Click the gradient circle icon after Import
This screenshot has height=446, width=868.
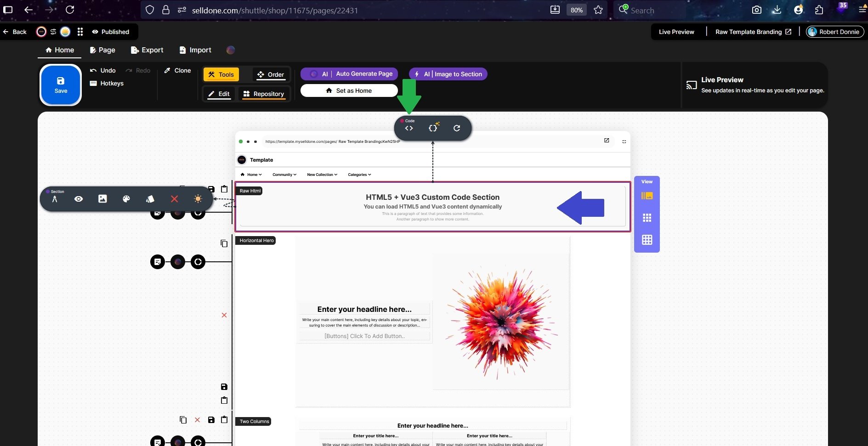pos(231,50)
